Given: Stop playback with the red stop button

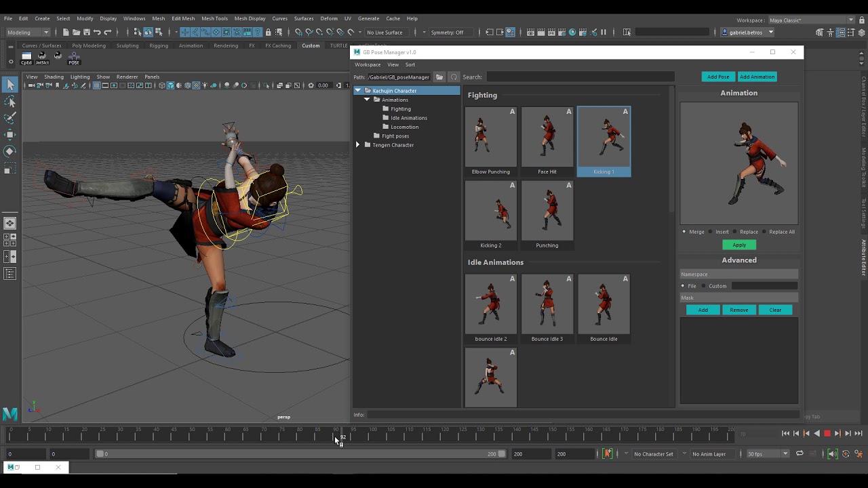Looking at the screenshot, I should click(x=827, y=433).
